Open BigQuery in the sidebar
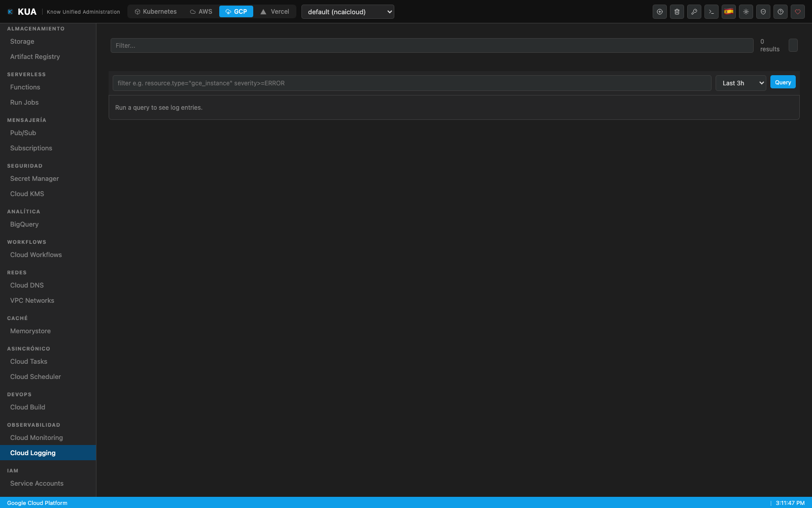This screenshot has height=508, width=812. 48,225
